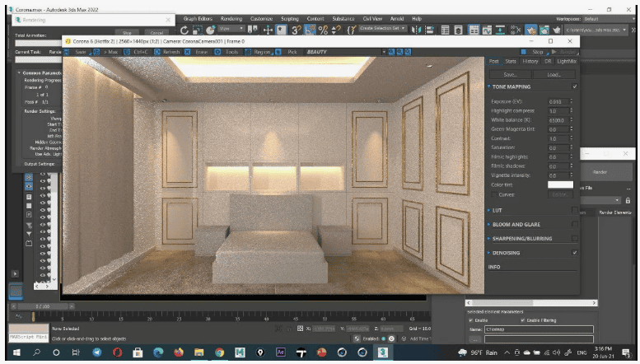Screen dimensions: 640x364
Task: Expand the Bloom and Glare section
Action: [489, 224]
